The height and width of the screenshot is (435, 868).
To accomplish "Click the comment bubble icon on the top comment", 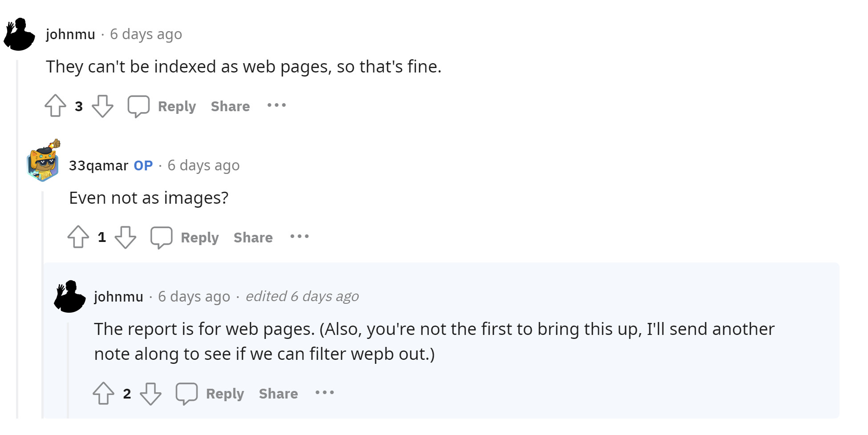I will pos(138,106).
